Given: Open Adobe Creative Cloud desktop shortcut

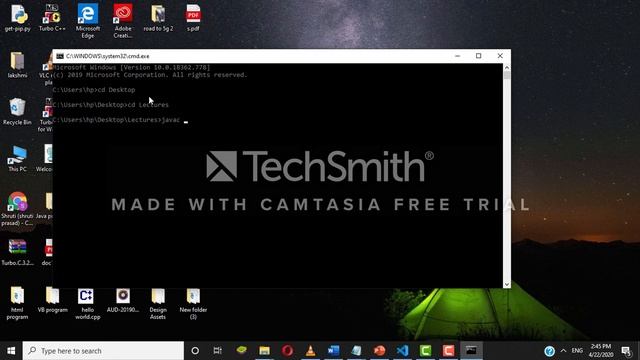Looking at the screenshot, I should 123,20.
